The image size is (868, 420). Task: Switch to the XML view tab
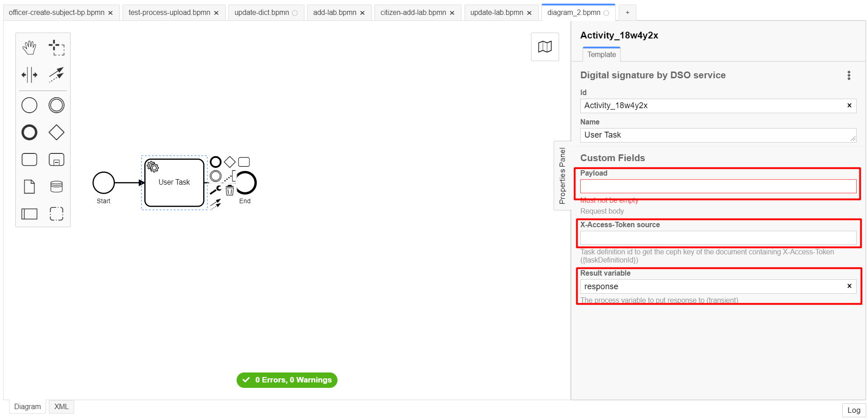pos(62,406)
